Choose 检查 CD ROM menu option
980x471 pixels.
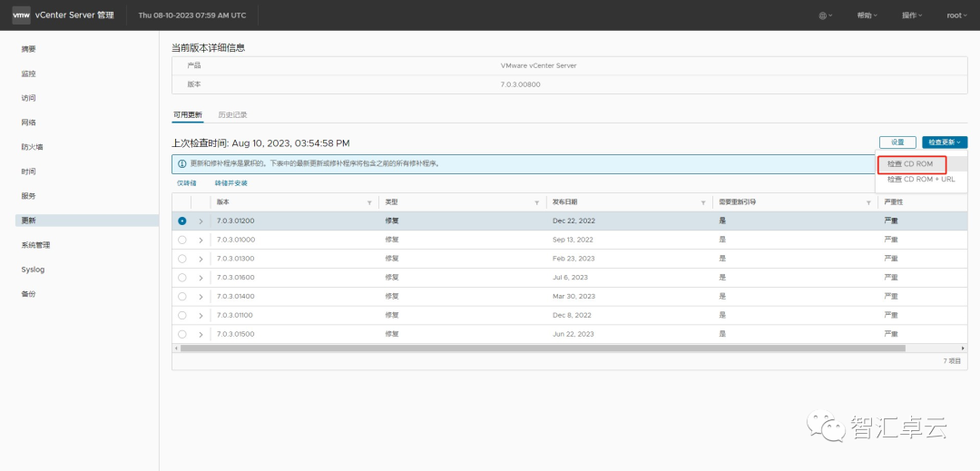910,163
